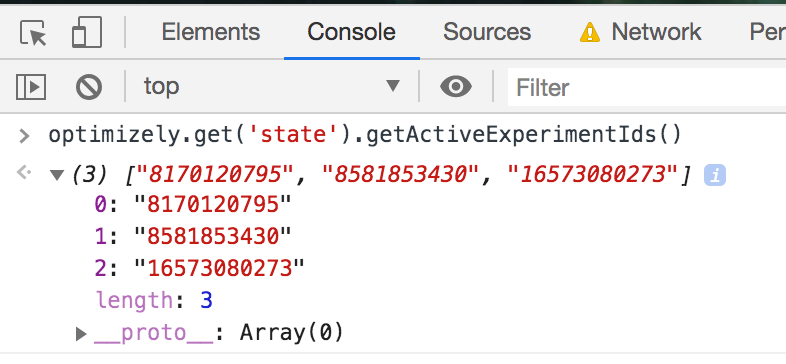Screen dimensions: 786x364
Task: Select index 0 value "8170120795"
Action: coord(213,205)
